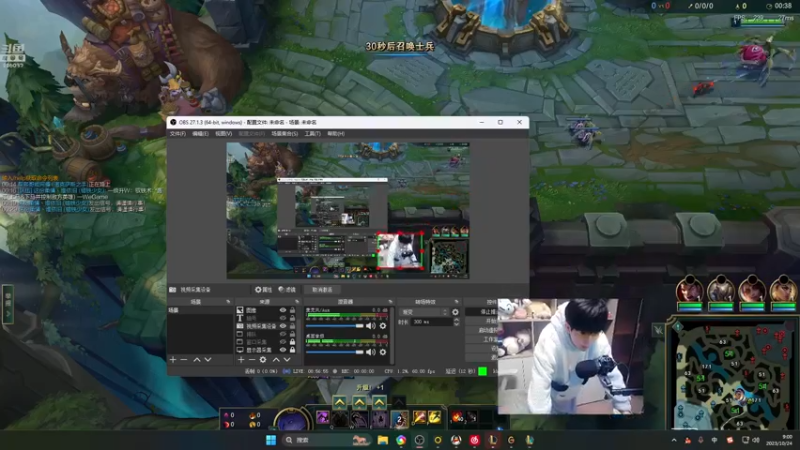Increase transition duration with up stepper

[x=456, y=320]
